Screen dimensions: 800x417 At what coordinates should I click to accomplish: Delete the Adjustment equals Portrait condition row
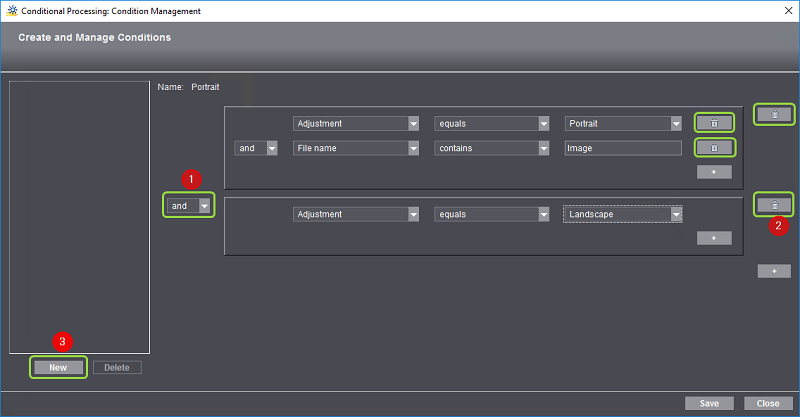[714, 123]
